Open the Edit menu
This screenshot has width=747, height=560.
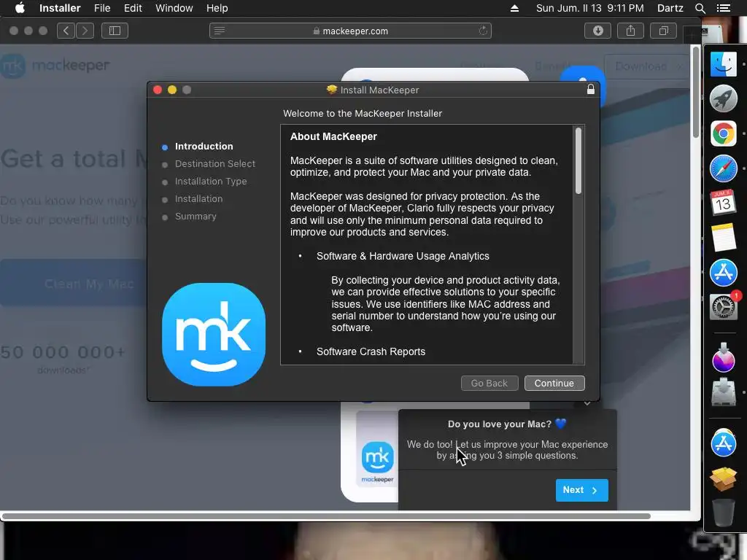pyautogui.click(x=133, y=8)
